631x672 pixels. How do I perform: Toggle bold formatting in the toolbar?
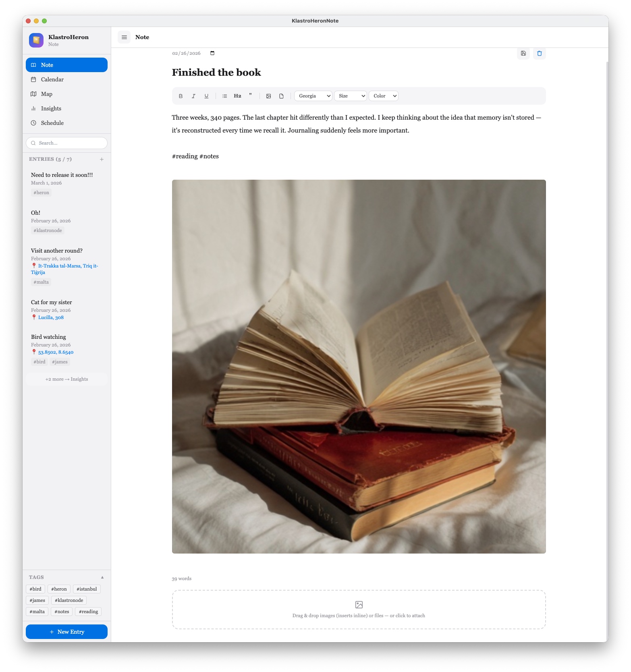click(x=181, y=96)
